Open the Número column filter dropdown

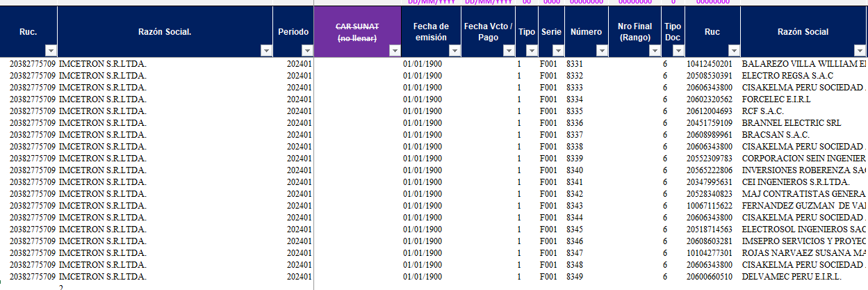click(x=602, y=51)
